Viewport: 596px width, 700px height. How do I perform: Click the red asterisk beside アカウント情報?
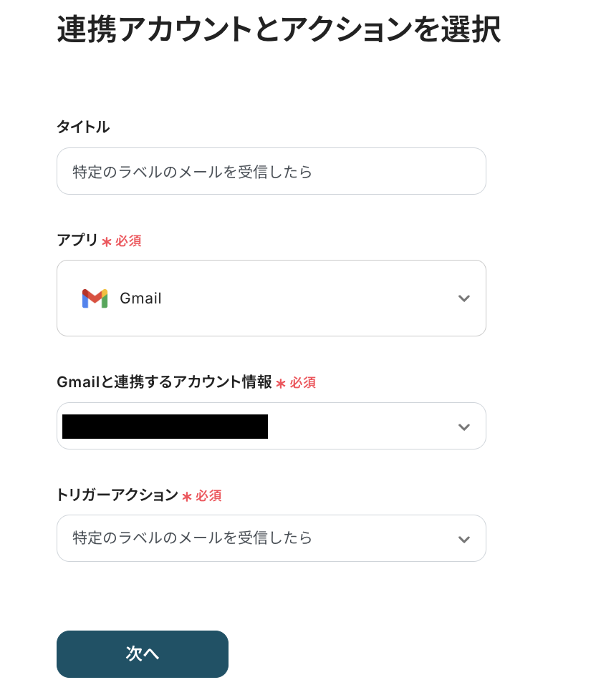click(x=281, y=384)
